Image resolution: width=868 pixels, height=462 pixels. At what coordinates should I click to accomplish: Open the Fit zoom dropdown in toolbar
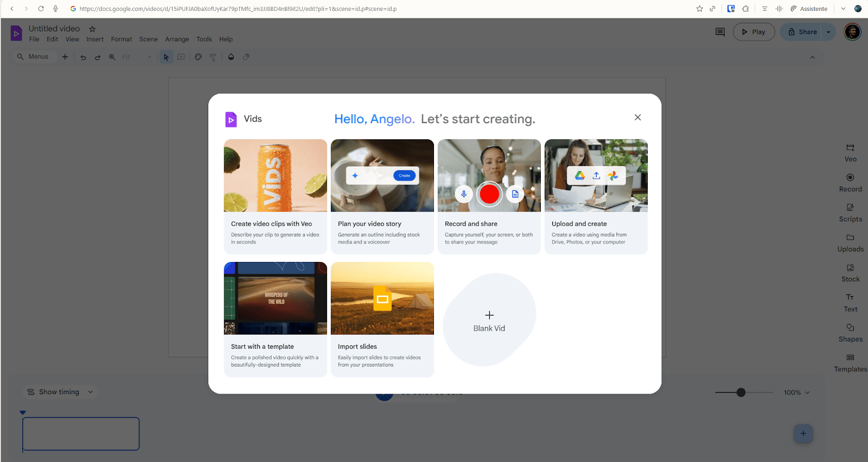tap(137, 57)
